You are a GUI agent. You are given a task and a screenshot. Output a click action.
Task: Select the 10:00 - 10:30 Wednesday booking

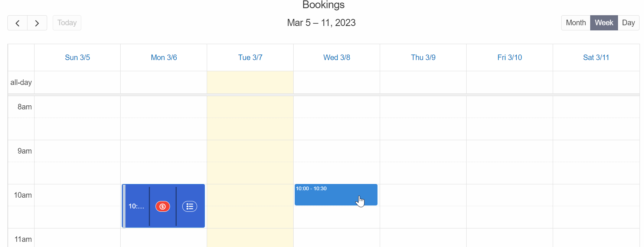point(336,195)
